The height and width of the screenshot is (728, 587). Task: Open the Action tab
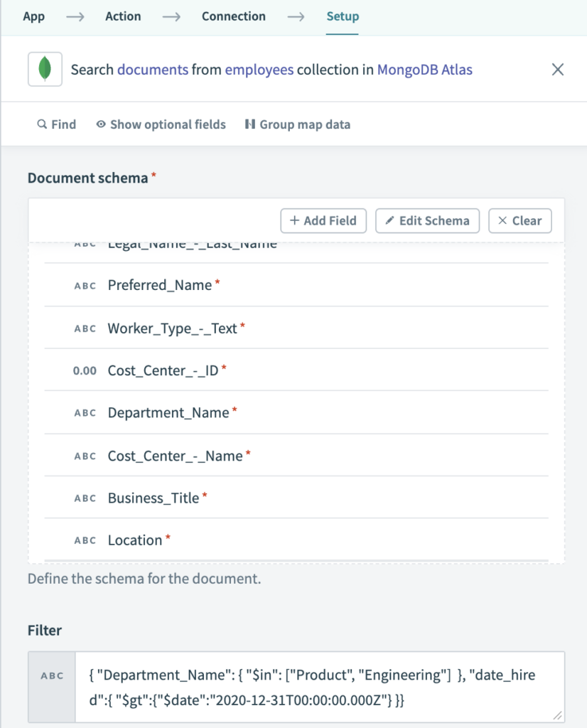point(122,16)
